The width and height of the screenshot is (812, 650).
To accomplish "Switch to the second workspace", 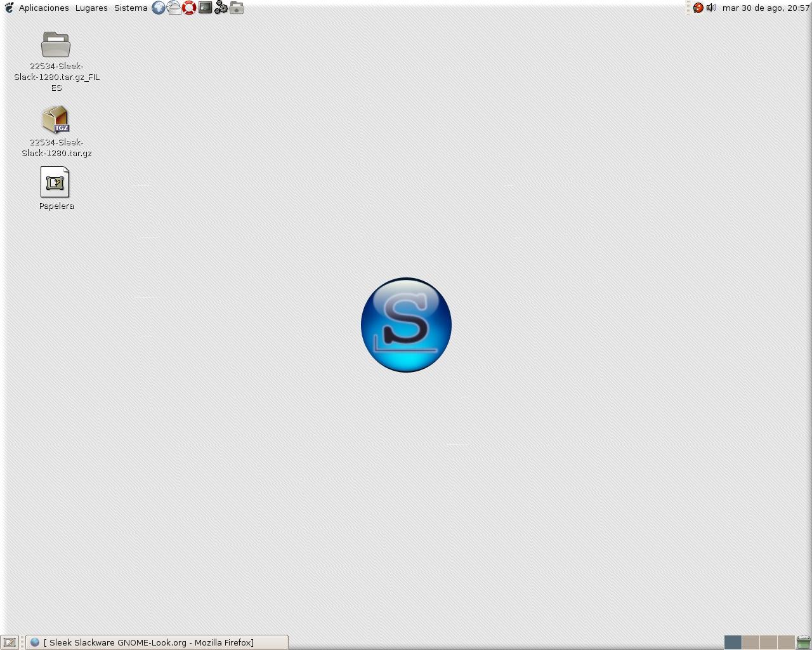I will 750,642.
